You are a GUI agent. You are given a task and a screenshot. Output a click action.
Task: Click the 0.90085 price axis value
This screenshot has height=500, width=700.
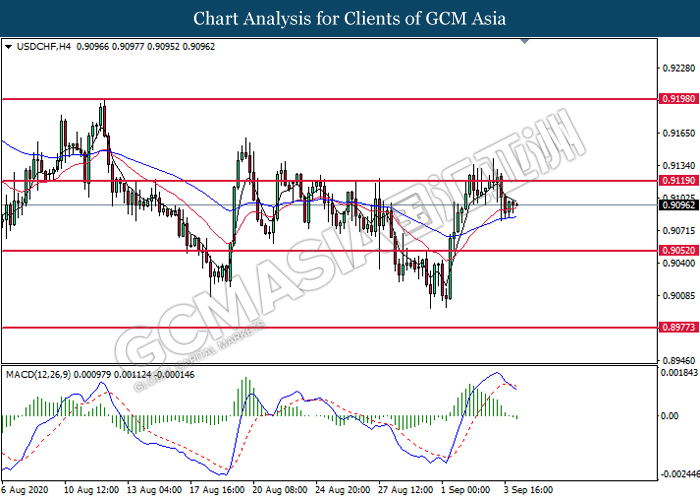679,296
